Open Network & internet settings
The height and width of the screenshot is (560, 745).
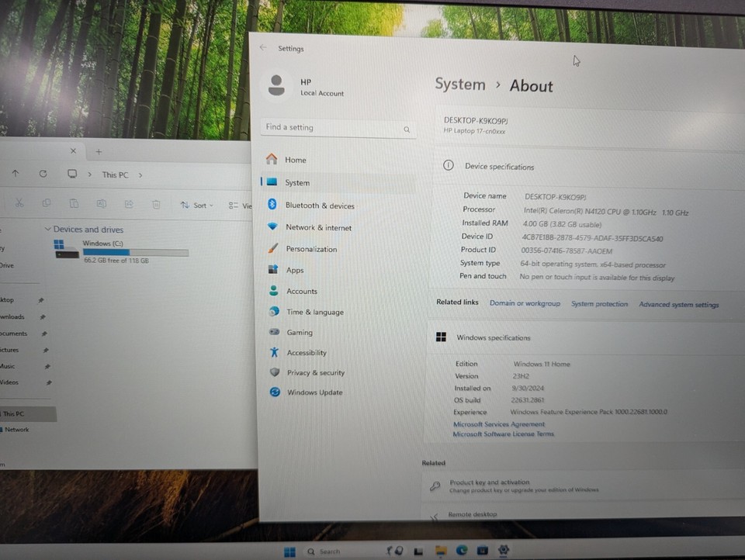pyautogui.click(x=317, y=227)
